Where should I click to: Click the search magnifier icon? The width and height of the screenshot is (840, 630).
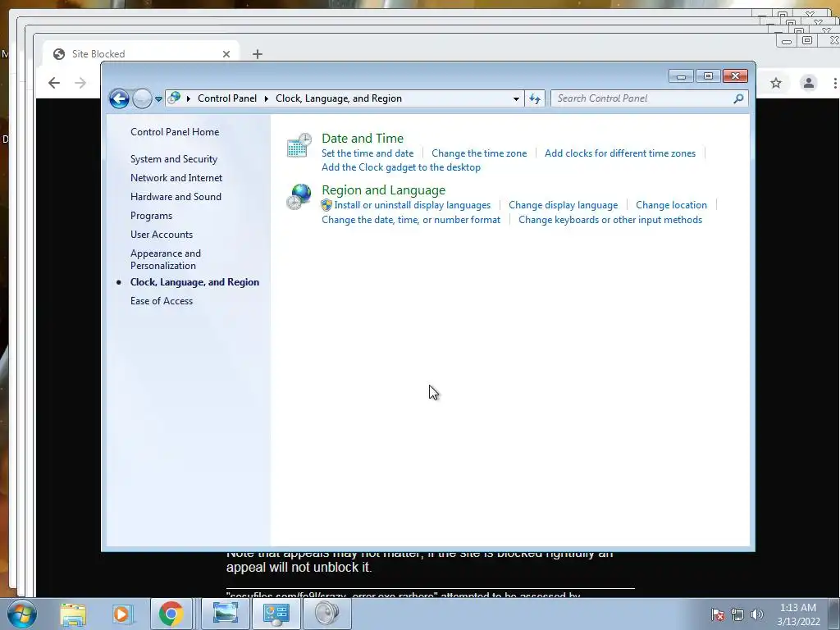[738, 98]
